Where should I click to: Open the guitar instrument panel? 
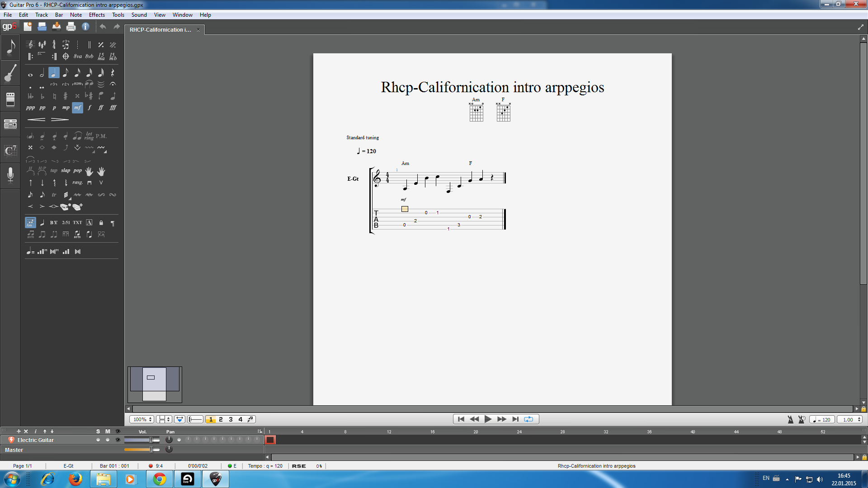pos(10,73)
